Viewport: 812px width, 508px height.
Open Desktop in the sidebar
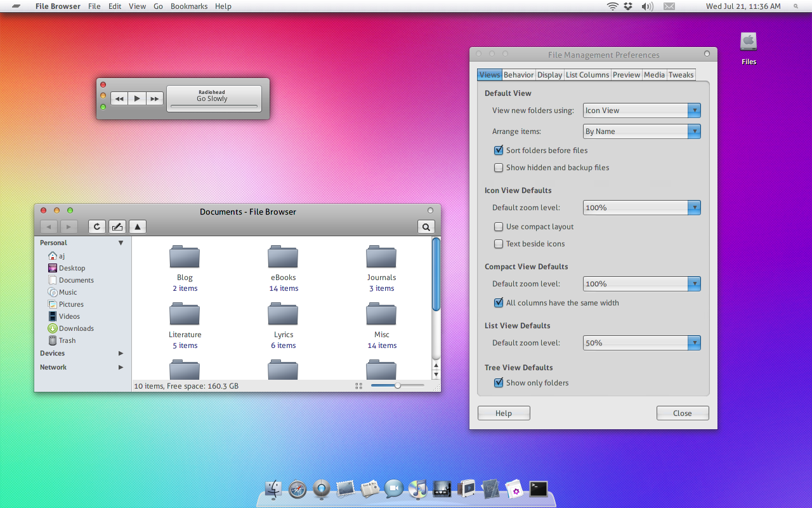click(67, 268)
